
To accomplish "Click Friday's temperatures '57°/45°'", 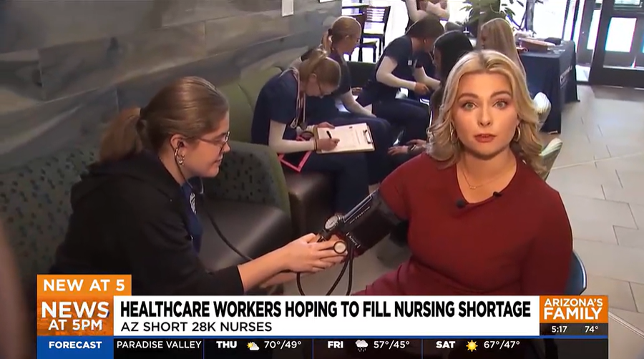I will [391, 345].
